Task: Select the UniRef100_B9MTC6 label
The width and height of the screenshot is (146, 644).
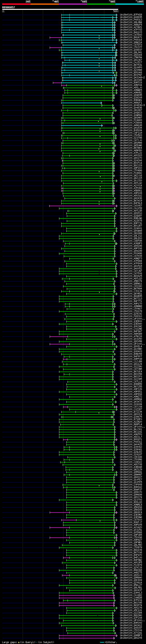Action: pos(131,82)
